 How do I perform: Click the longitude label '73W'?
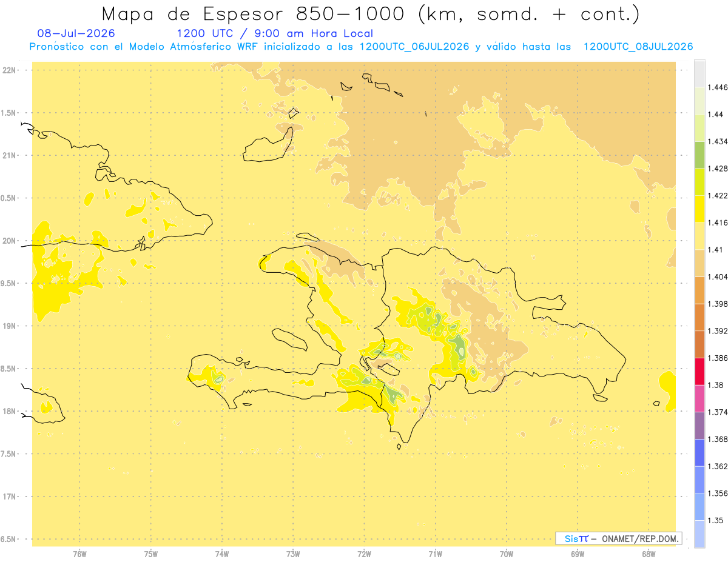293,554
